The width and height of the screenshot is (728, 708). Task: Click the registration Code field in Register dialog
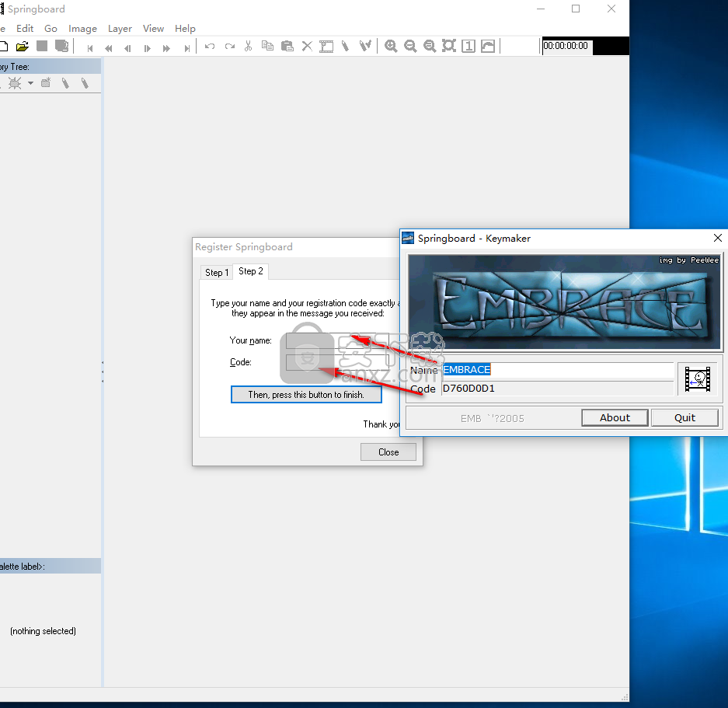tap(337, 362)
